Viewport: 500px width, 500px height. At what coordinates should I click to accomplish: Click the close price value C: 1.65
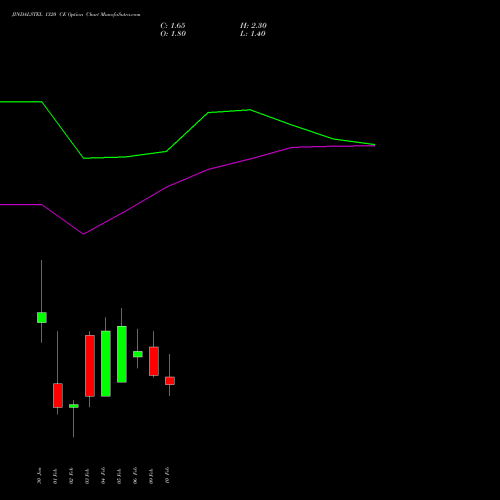pos(173,26)
